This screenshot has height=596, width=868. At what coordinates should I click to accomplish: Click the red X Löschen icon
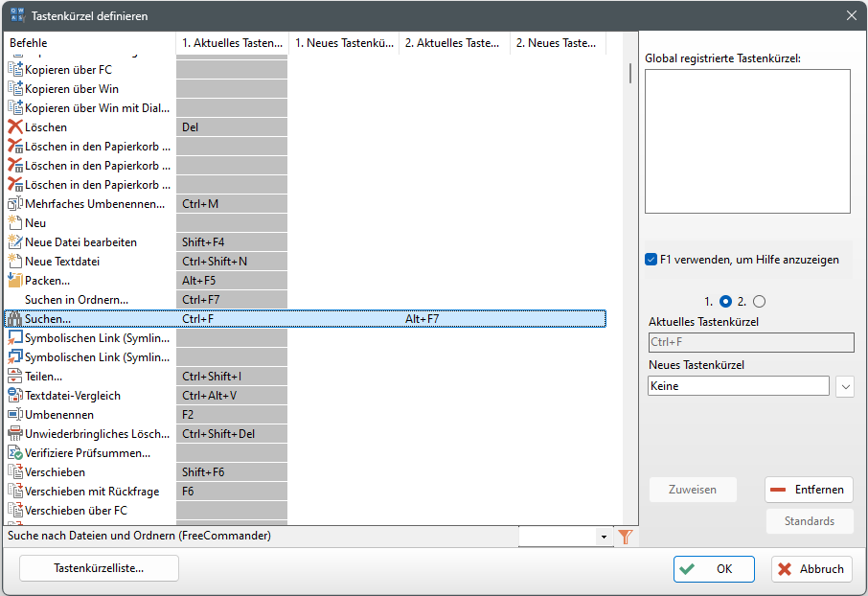pos(14,126)
